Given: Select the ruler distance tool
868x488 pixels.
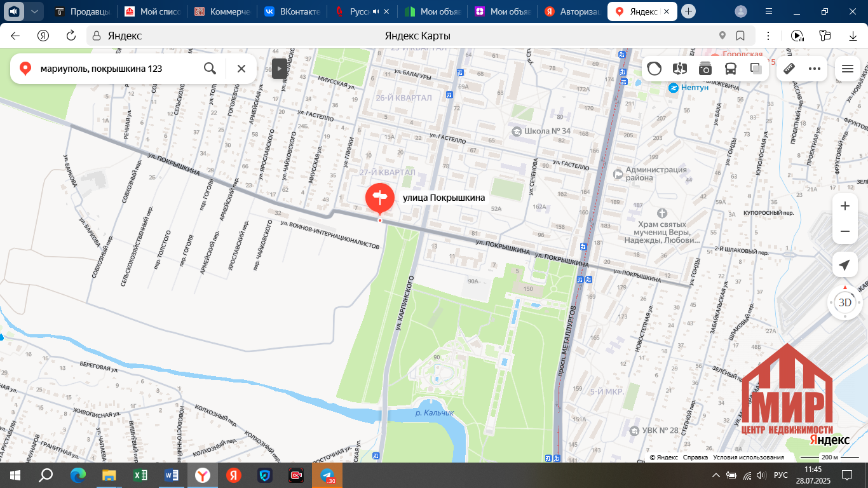Looking at the screenshot, I should (x=789, y=69).
